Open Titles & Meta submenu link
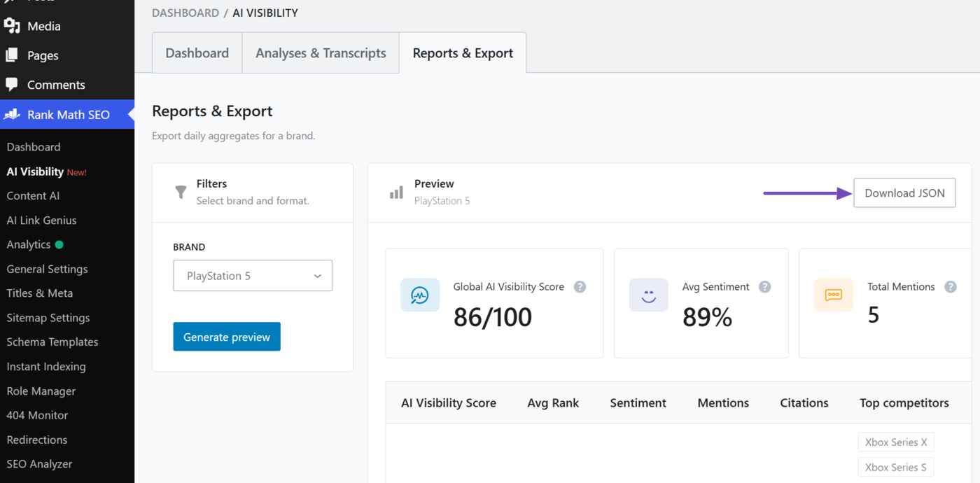 point(40,293)
